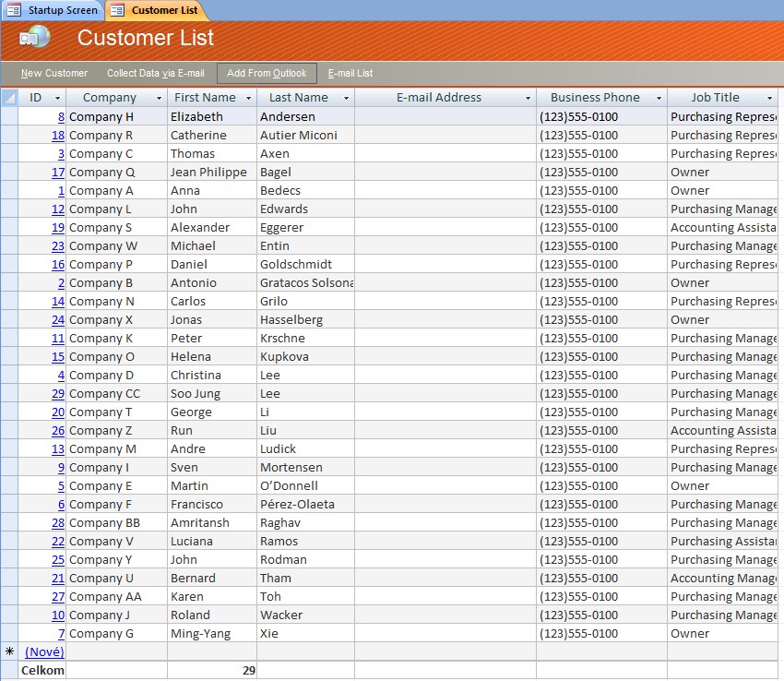Click the total count '29' in the Celkom row
The width and height of the screenshot is (784, 681).
click(249, 671)
